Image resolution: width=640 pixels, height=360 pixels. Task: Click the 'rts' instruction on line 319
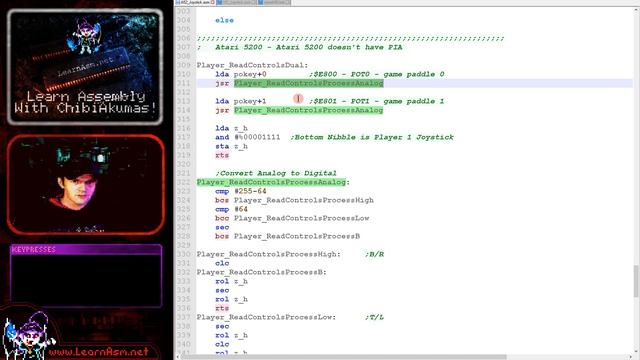click(x=222, y=155)
